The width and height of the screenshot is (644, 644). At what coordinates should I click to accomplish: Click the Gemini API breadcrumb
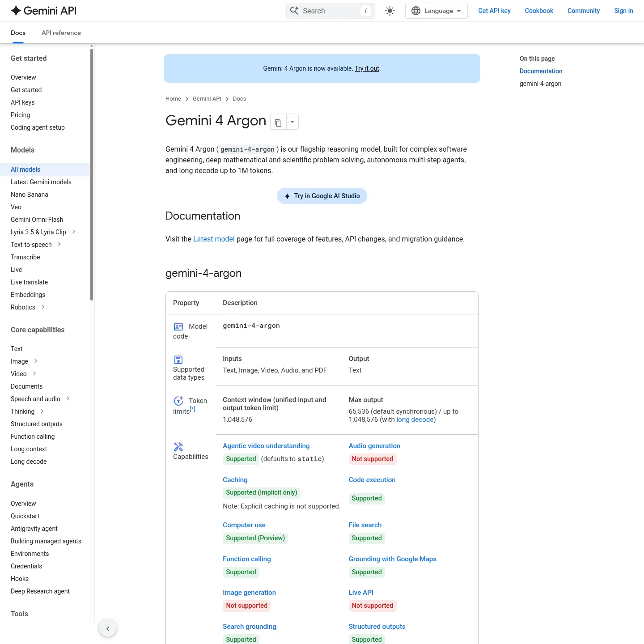pyautogui.click(x=207, y=99)
